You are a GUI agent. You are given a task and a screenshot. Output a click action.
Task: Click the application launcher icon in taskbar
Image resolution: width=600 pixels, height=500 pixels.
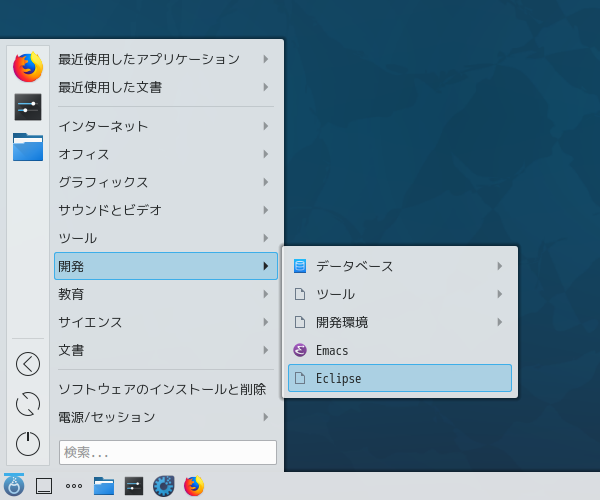pos(14,485)
